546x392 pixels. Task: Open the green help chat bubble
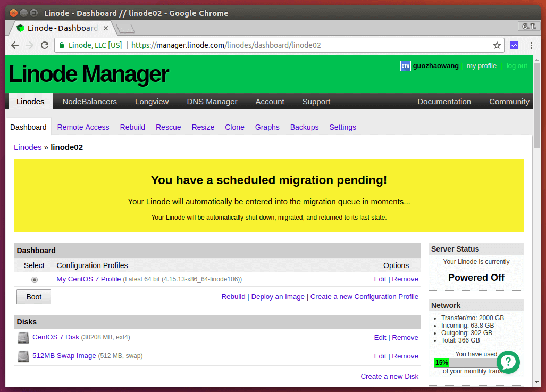point(508,362)
